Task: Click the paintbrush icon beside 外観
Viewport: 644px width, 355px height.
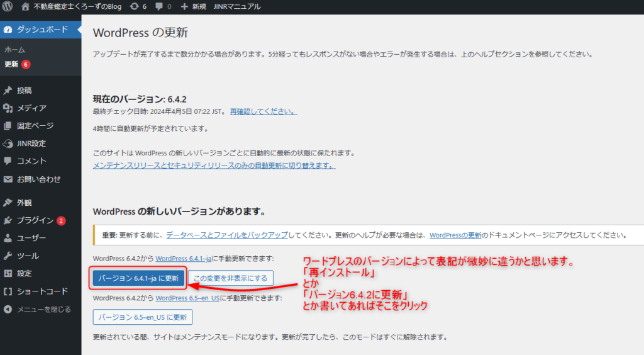Action: pos(8,203)
